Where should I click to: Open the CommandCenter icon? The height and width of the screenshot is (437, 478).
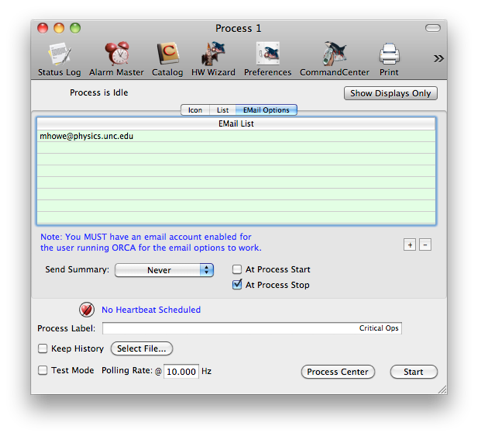pyautogui.click(x=334, y=53)
